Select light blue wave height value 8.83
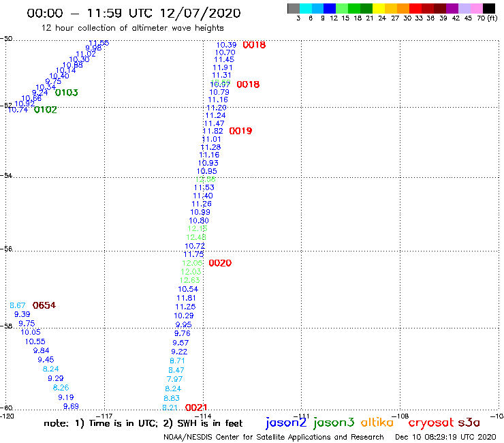The image size is (504, 443). pos(172,398)
